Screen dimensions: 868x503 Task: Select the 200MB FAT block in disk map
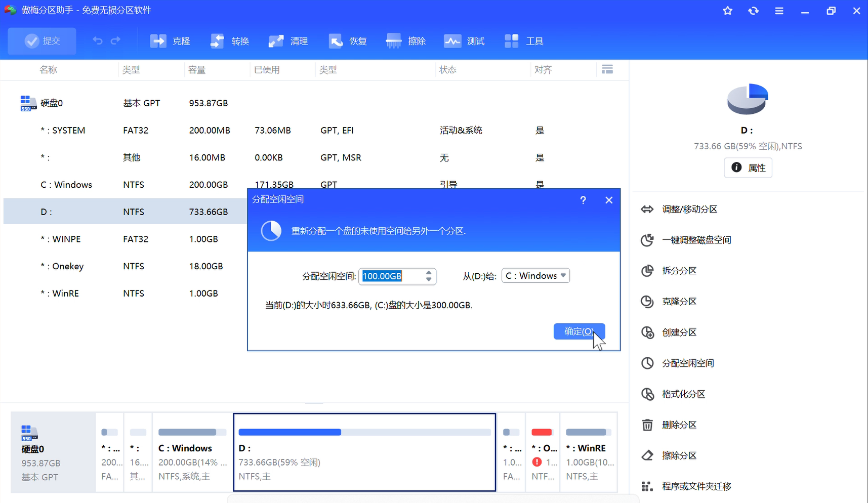tap(110, 452)
